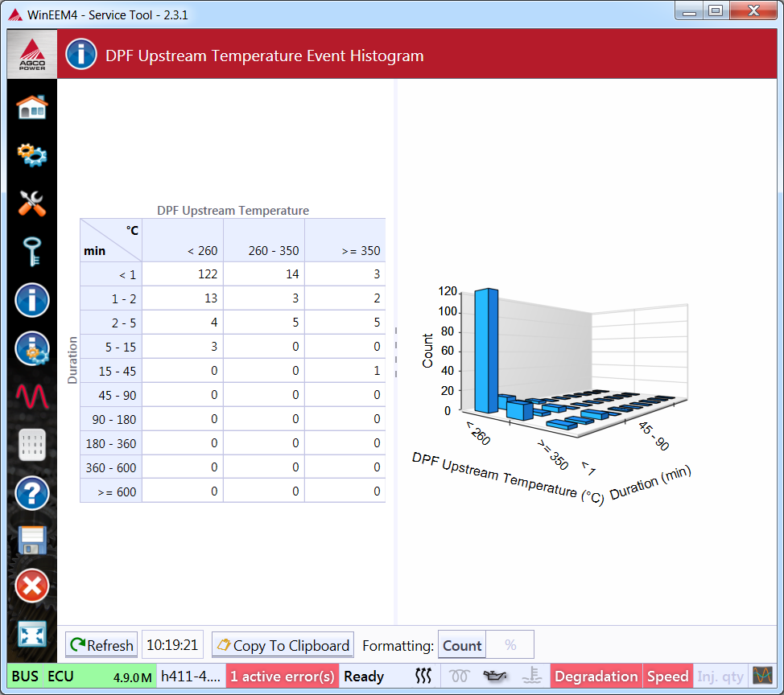Click the oil can status indicator
This screenshot has height=695, width=784.
pos(496,676)
